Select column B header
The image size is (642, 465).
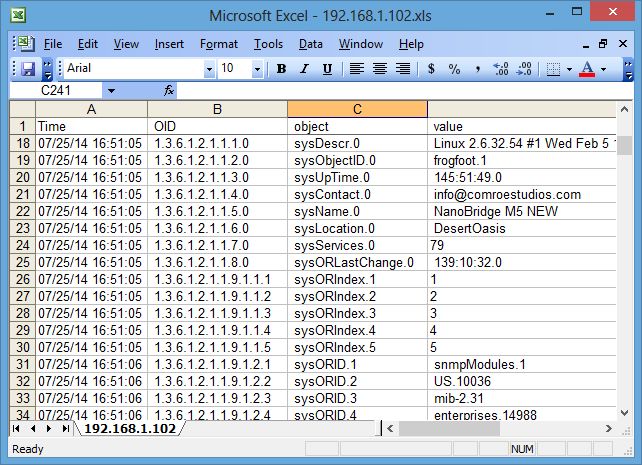217,109
